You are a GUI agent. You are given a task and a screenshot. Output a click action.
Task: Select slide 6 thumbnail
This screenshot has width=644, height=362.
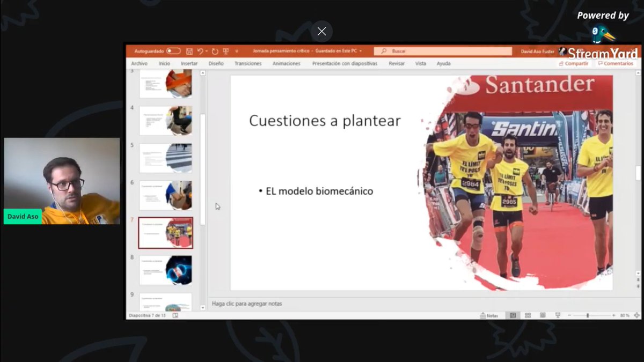(165, 195)
